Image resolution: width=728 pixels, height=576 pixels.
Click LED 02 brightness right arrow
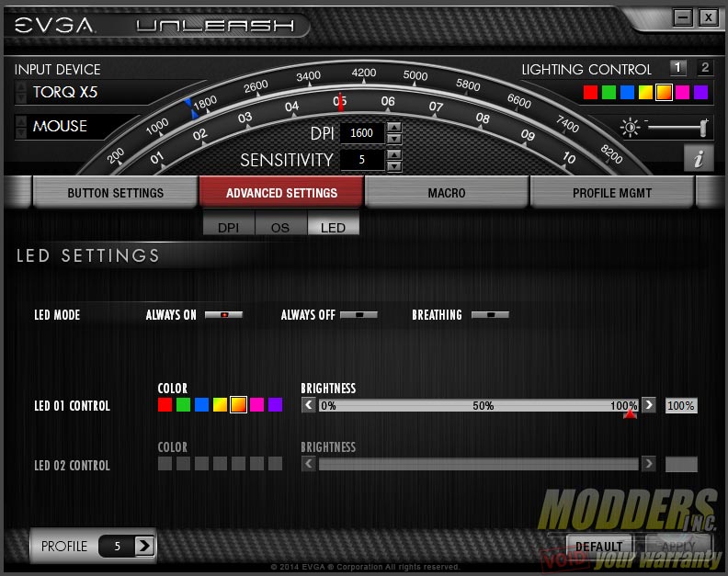pos(649,464)
